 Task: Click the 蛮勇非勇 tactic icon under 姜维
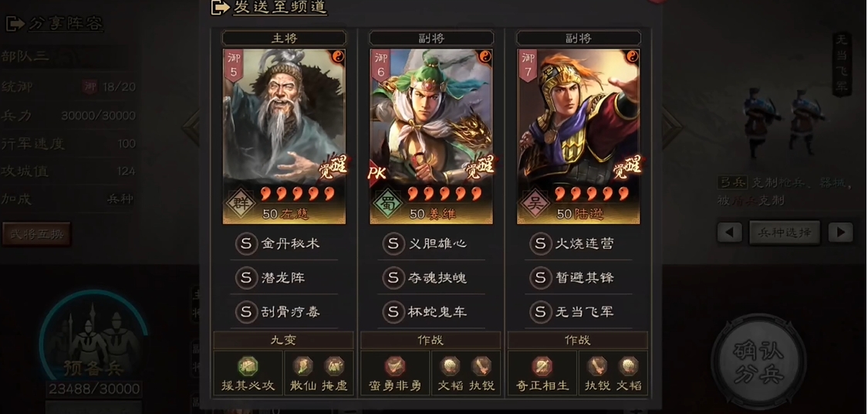(395, 366)
